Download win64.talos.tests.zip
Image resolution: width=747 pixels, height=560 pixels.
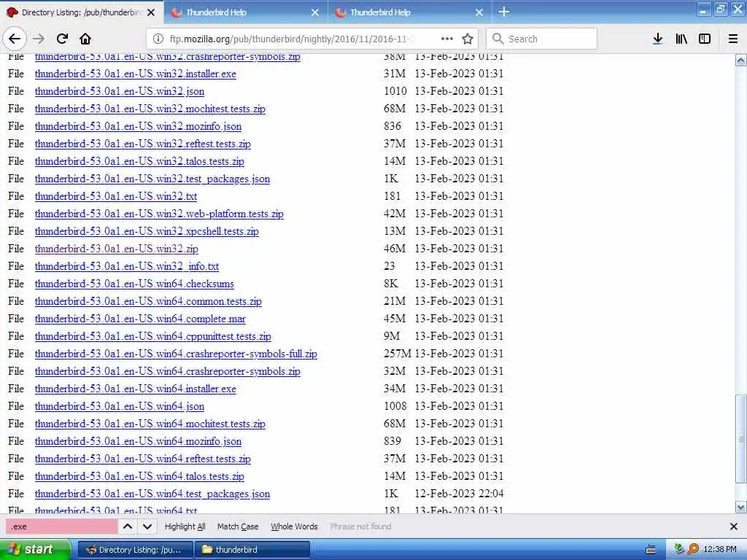coord(139,477)
